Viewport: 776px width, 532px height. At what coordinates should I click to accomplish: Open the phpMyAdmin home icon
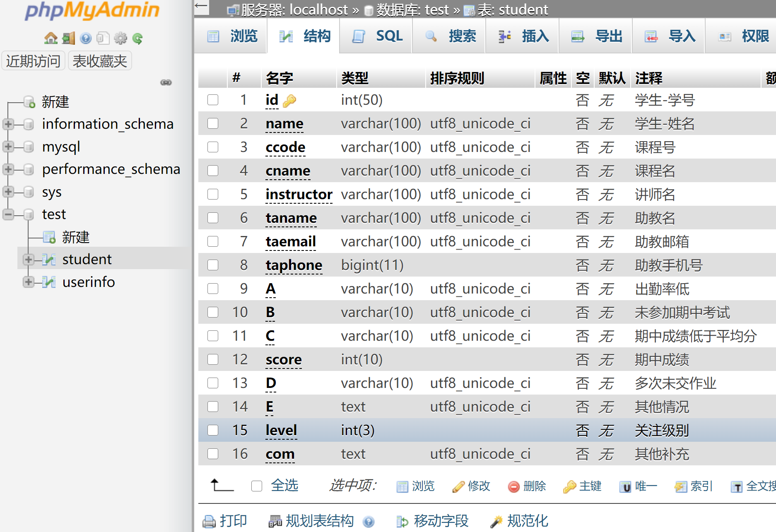[x=51, y=38]
